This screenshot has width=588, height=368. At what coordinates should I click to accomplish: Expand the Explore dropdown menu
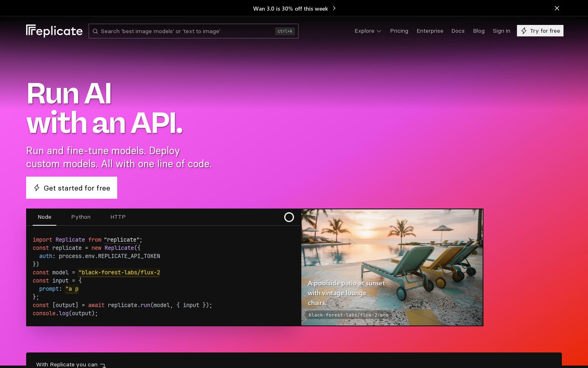(368, 31)
